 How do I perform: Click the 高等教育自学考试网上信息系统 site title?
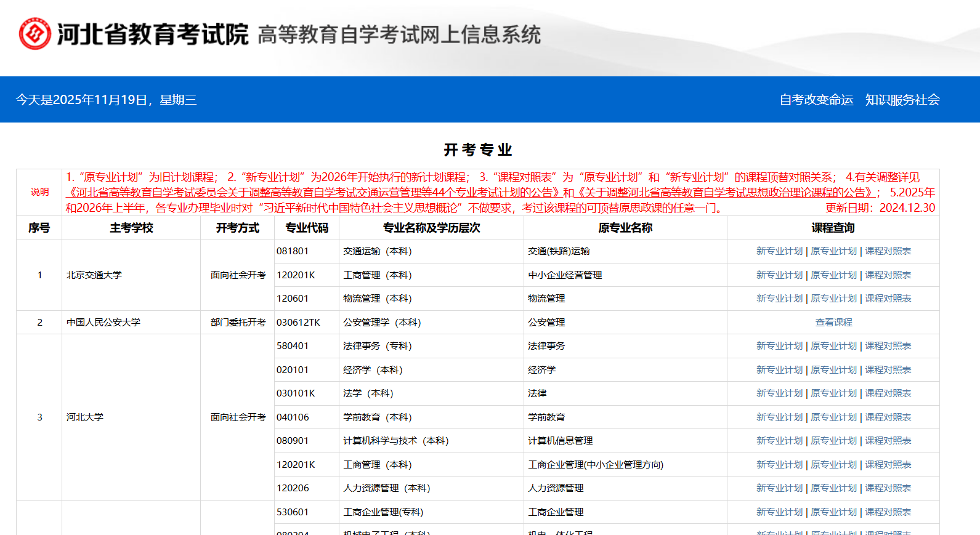(399, 34)
